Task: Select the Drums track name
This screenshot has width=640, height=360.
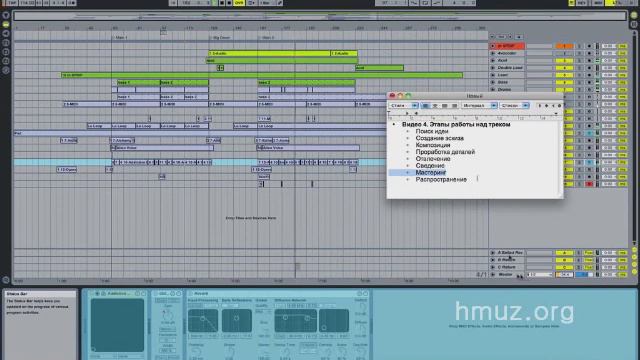Action: tap(505, 89)
